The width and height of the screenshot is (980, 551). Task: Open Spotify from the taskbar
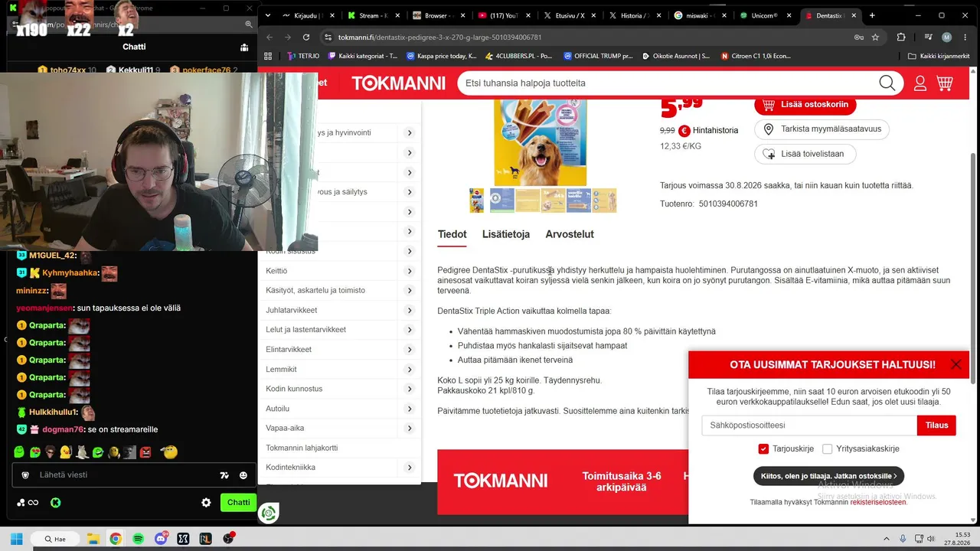[138, 539]
